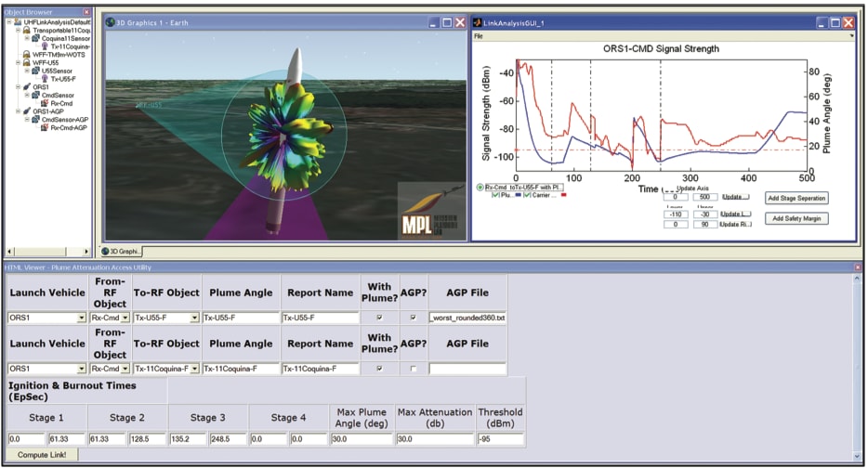The width and height of the screenshot is (868, 468).
Task: Click the Stage 1 burnout field 61.33
Action: [66, 438]
